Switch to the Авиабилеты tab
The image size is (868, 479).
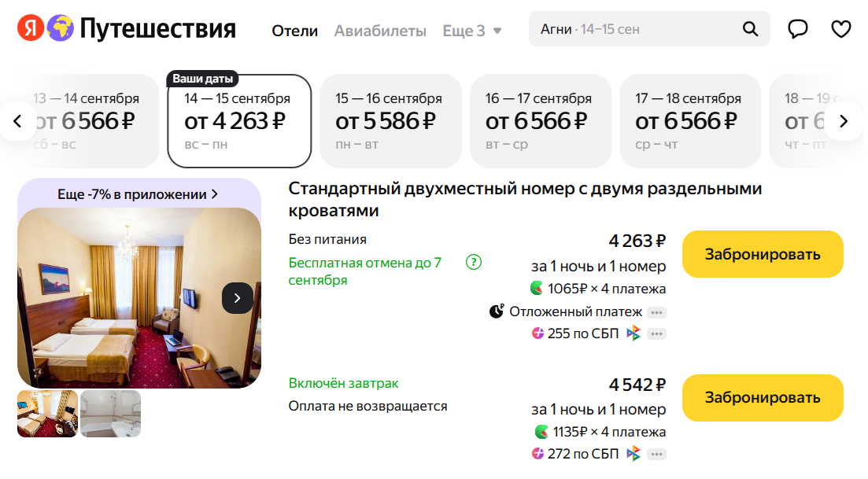click(x=381, y=30)
